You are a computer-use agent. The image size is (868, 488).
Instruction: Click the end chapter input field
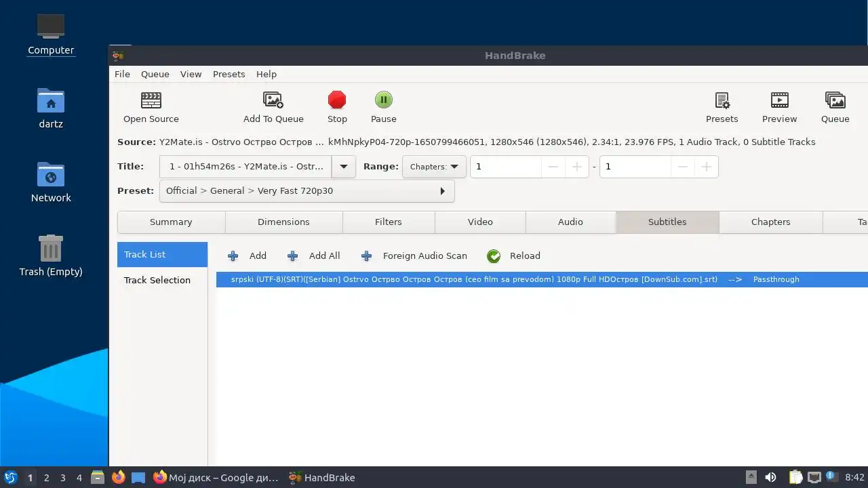click(x=635, y=167)
